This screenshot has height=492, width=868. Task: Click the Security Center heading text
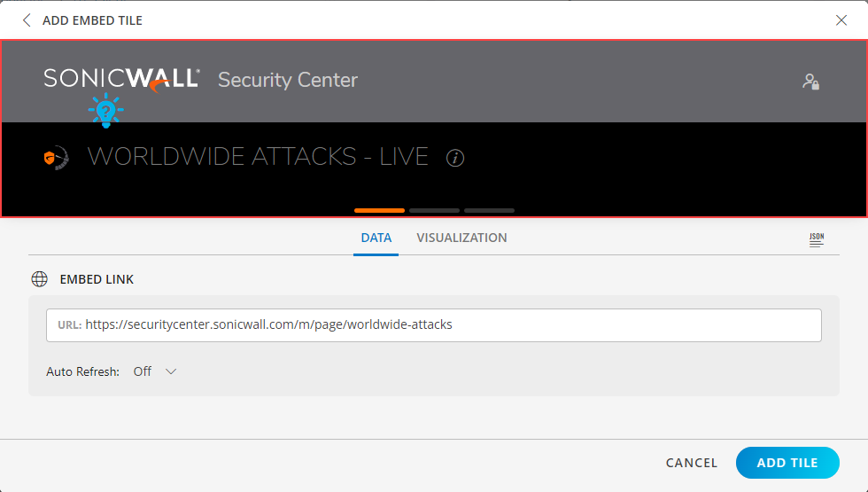288,81
